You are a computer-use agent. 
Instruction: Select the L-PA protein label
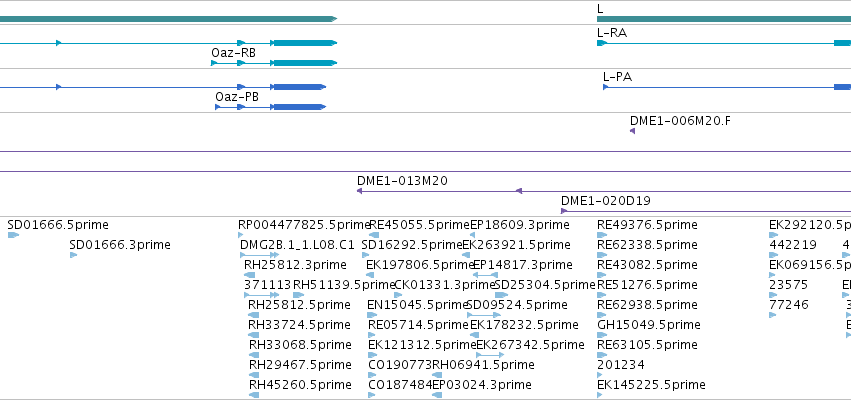(618, 77)
